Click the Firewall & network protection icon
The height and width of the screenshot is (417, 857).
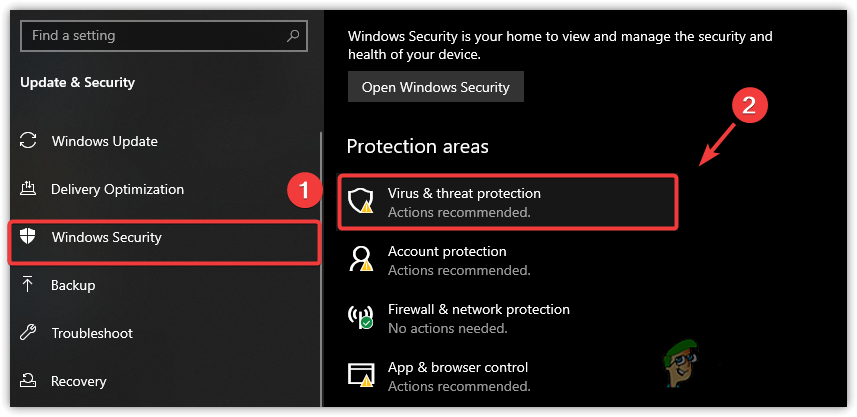point(360,318)
